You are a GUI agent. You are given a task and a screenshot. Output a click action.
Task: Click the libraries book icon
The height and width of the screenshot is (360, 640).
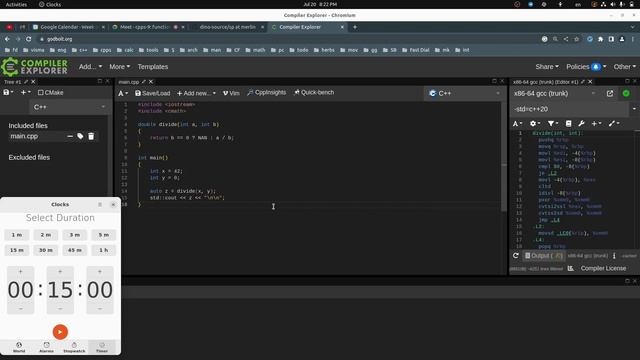tap(569, 123)
